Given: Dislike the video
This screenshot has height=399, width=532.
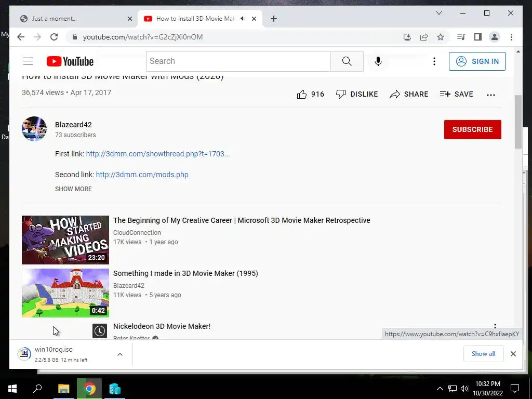Looking at the screenshot, I should 356,94.
